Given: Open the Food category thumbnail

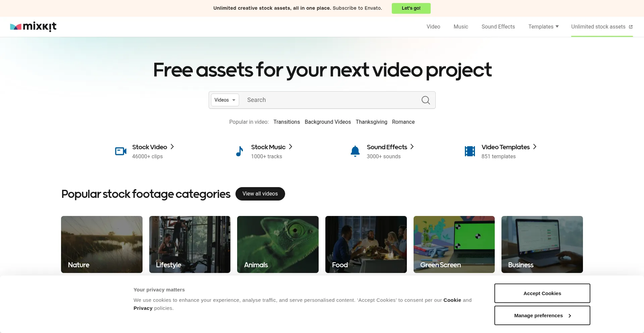Looking at the screenshot, I should pyautogui.click(x=366, y=244).
